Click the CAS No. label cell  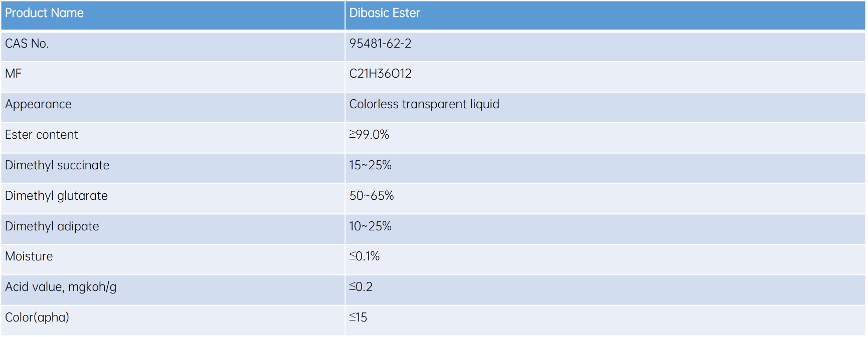pos(27,44)
